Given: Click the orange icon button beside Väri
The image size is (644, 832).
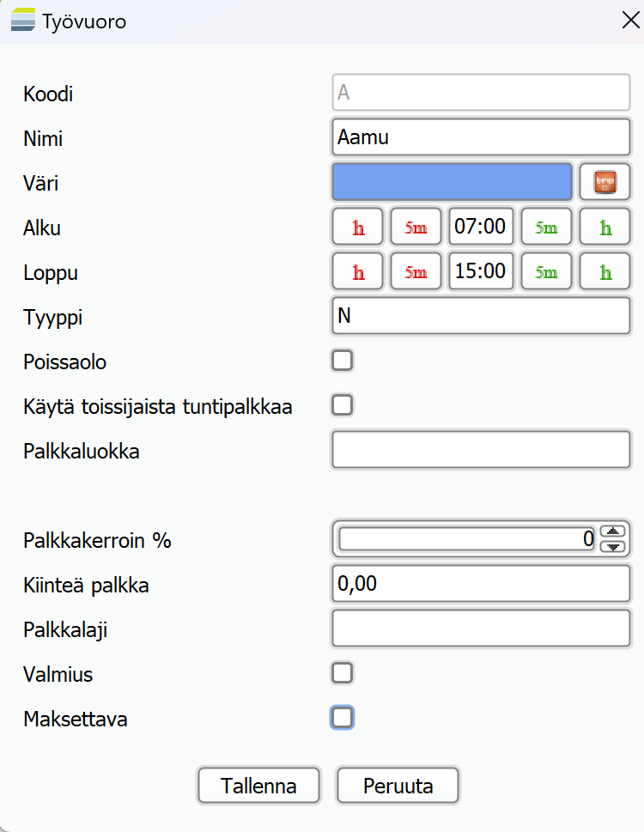Looking at the screenshot, I should point(605,182).
